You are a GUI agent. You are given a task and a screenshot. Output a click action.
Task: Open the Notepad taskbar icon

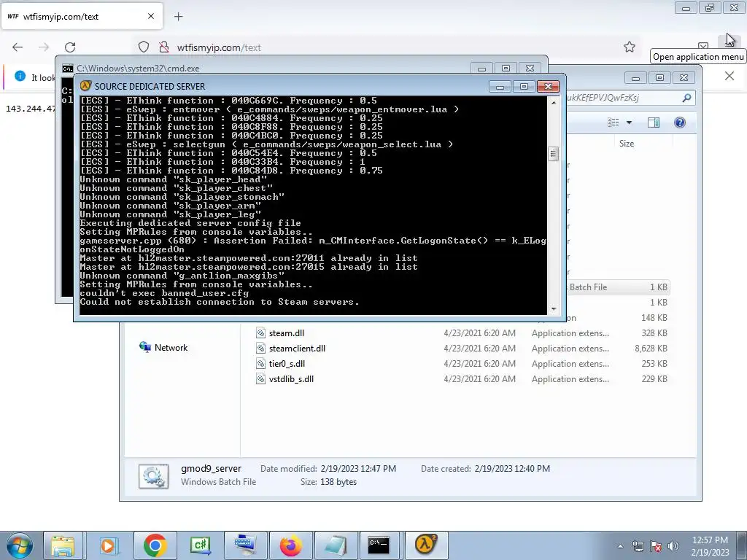click(x=336, y=545)
